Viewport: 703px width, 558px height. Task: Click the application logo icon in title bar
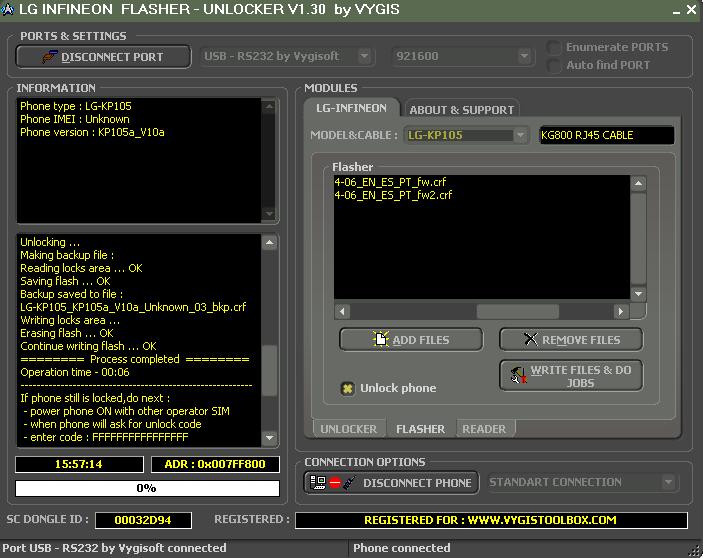tap(8, 9)
